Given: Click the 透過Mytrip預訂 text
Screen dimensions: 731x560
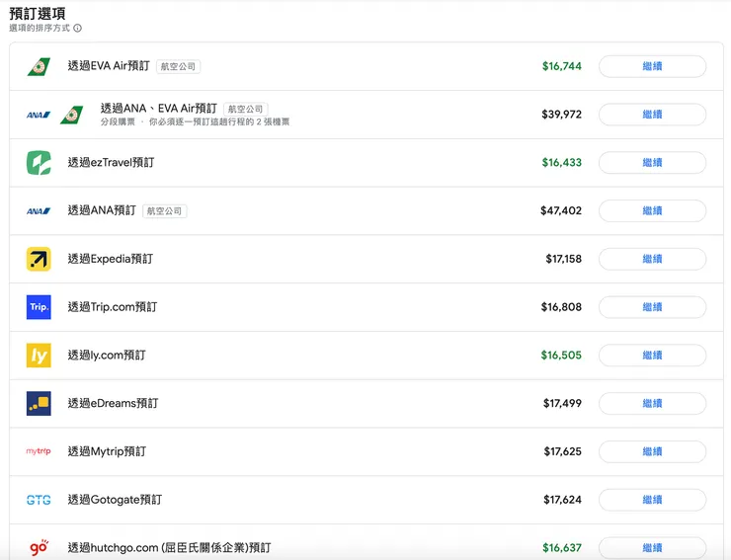Looking at the screenshot, I should [108, 451].
